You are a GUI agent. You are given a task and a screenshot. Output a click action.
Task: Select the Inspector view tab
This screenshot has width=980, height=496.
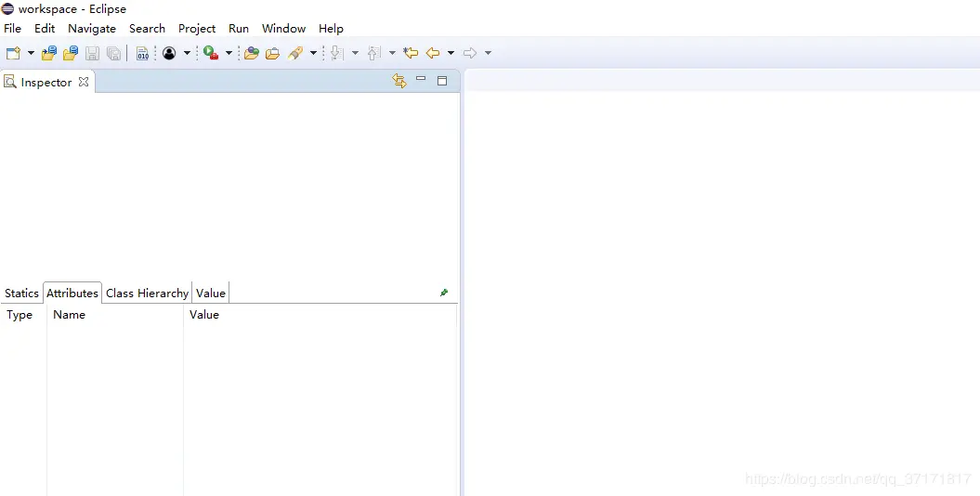coord(46,83)
